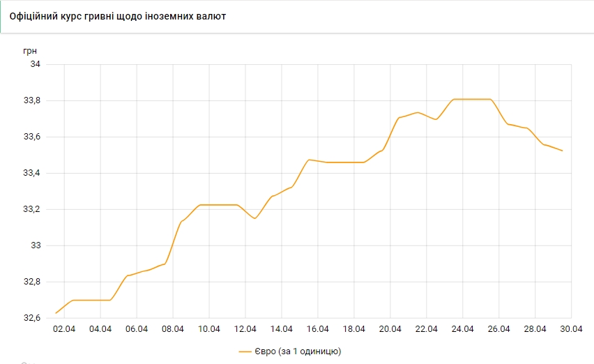Click the 02.04 date label on x-axis
The width and height of the screenshot is (594, 364).
(64, 329)
